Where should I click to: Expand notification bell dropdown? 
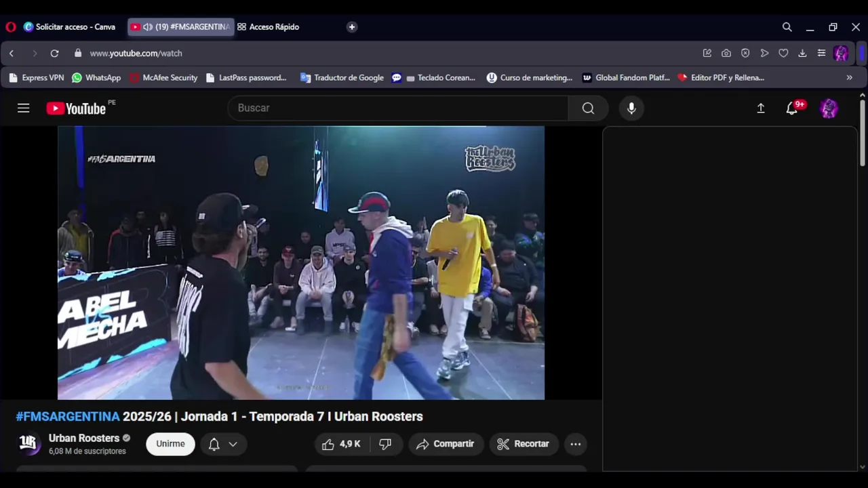click(x=223, y=444)
